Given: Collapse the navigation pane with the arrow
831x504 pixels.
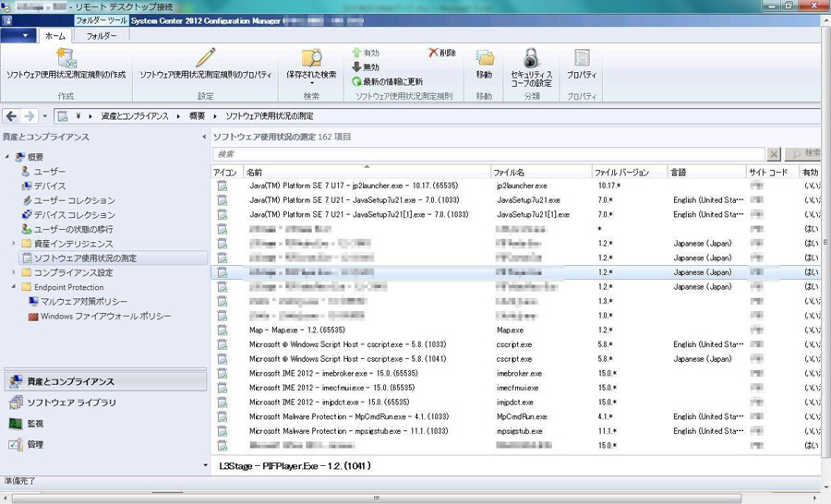Looking at the screenshot, I should point(204,137).
